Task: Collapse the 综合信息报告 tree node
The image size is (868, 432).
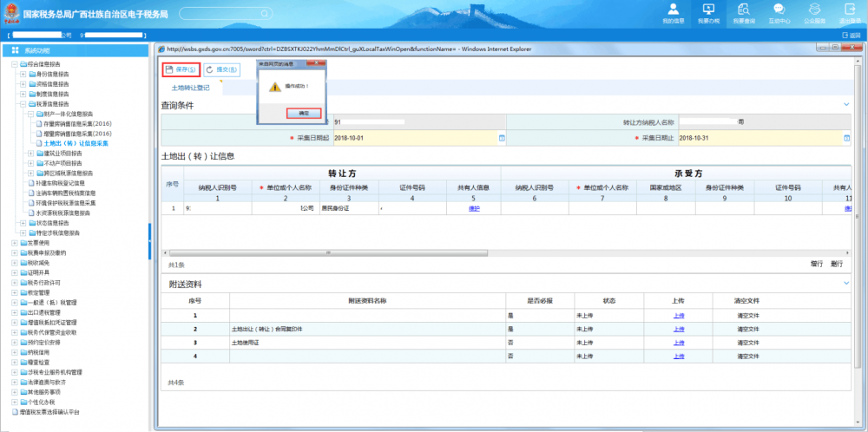Action: pyautogui.click(x=13, y=64)
